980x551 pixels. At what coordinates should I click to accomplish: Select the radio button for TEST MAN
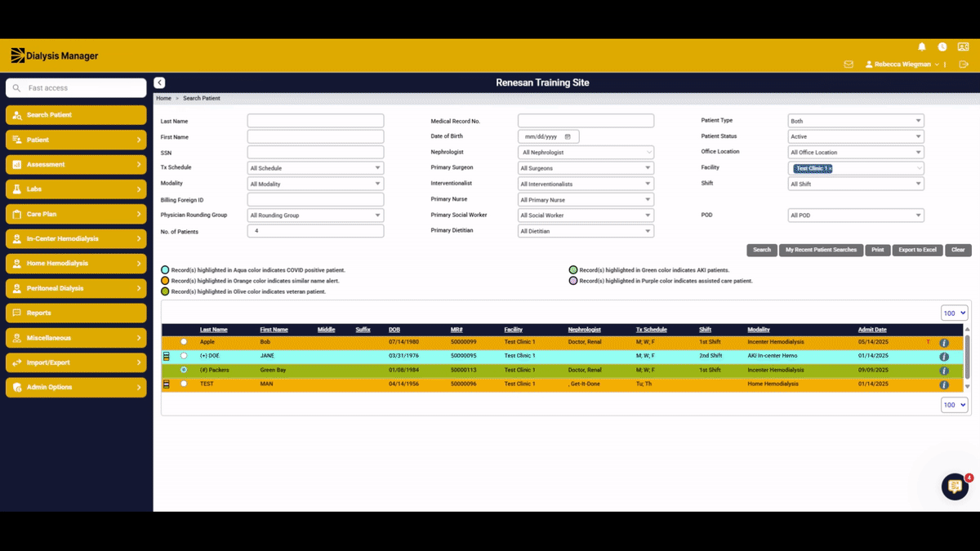coord(183,384)
